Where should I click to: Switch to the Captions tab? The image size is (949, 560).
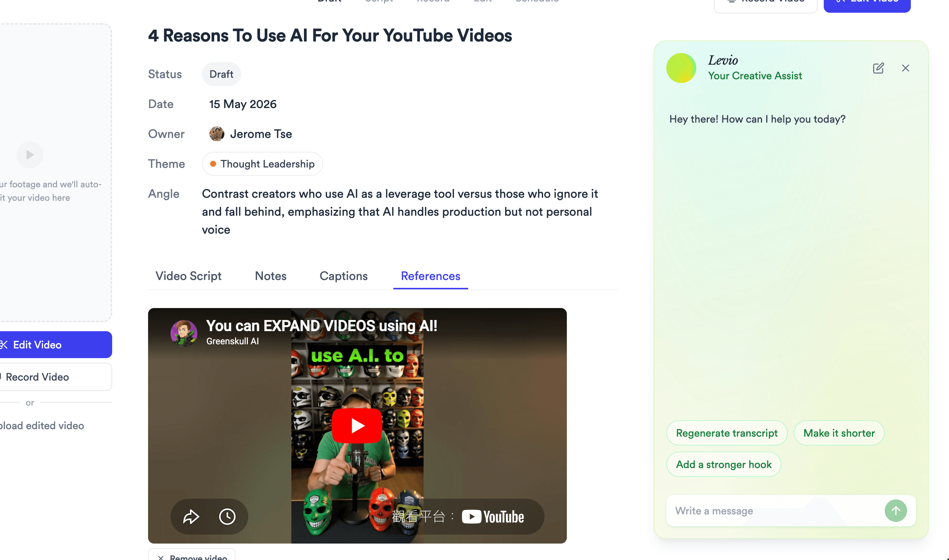coord(343,276)
